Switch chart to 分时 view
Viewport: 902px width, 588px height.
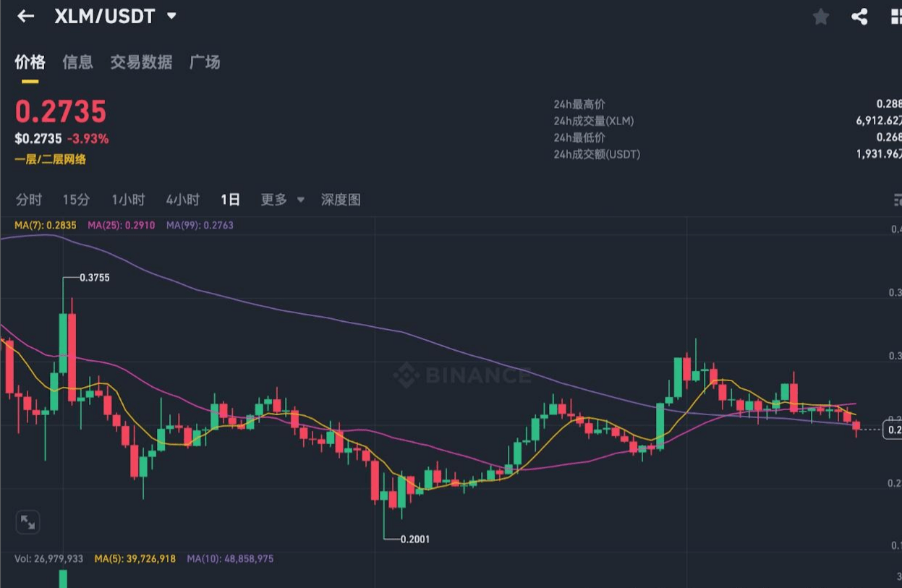coord(29,200)
